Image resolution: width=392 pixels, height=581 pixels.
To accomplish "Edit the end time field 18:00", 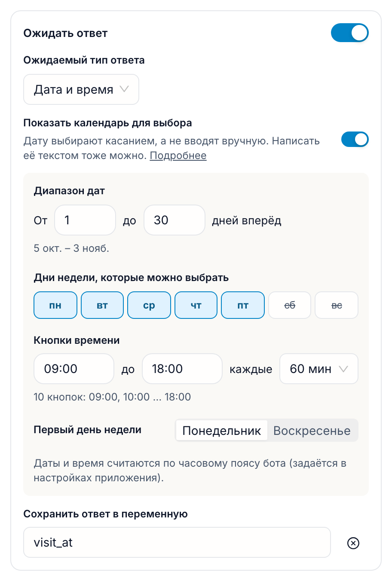I will coord(182,369).
